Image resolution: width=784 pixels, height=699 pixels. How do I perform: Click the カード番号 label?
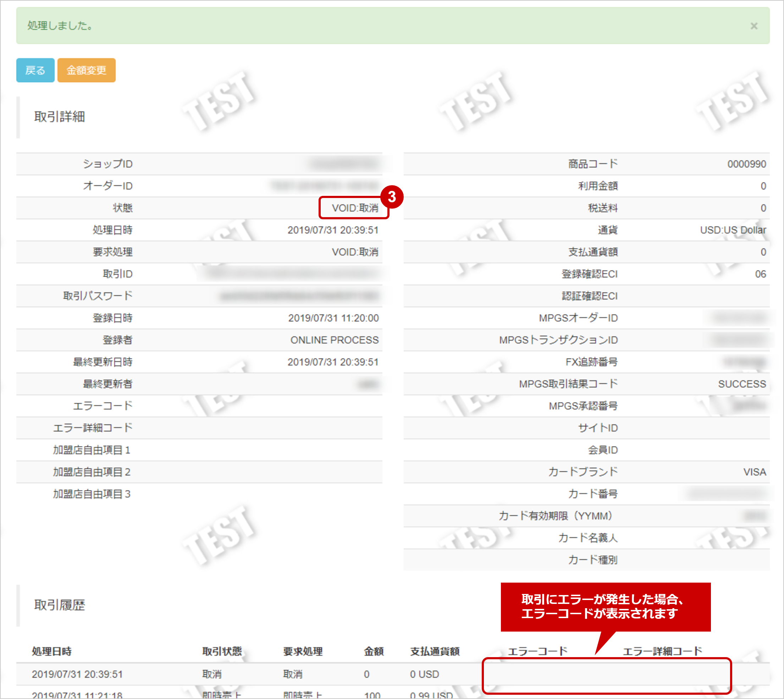coord(593,494)
